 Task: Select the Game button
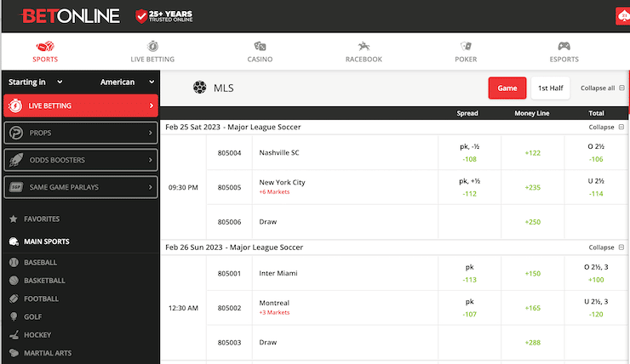pyautogui.click(x=507, y=88)
